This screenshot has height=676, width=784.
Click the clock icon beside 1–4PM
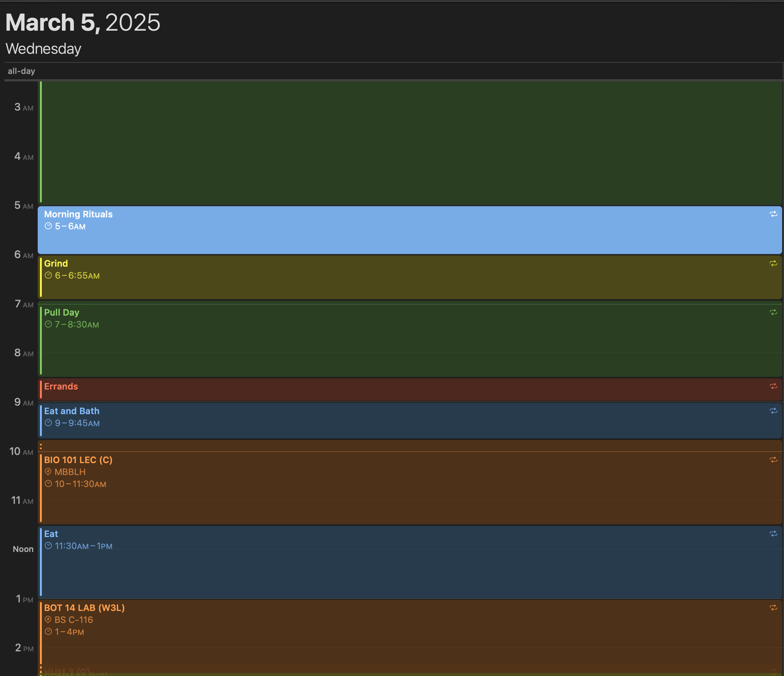[48, 632]
